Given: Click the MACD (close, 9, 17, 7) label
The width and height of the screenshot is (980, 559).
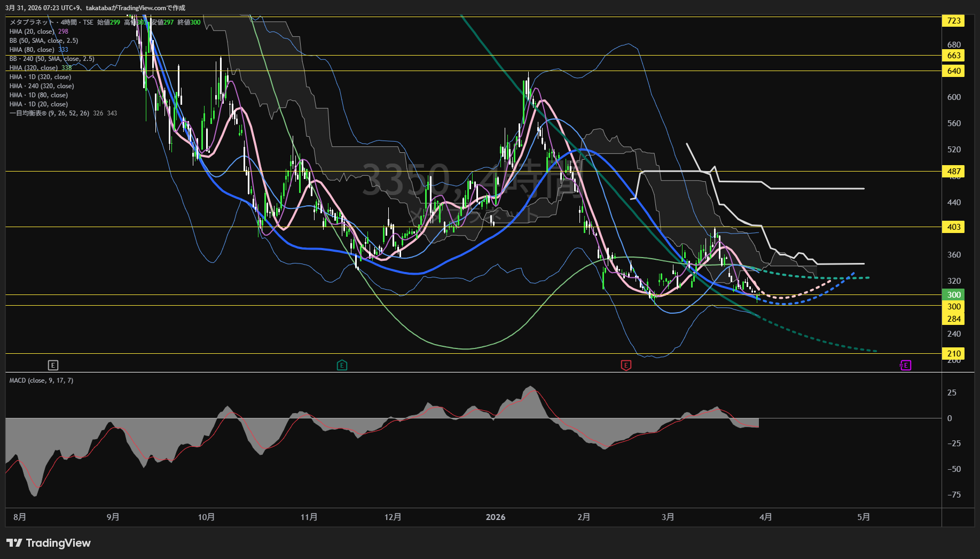Looking at the screenshot, I should (x=41, y=381).
